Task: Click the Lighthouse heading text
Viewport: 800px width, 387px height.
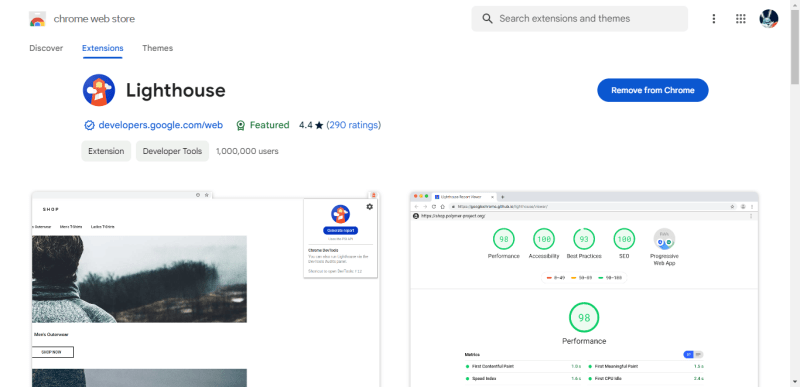Action: (x=176, y=90)
